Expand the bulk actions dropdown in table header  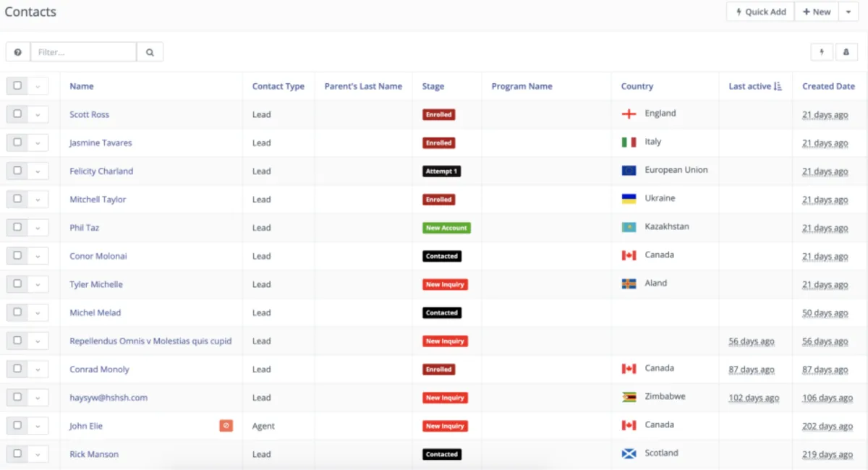coord(38,86)
